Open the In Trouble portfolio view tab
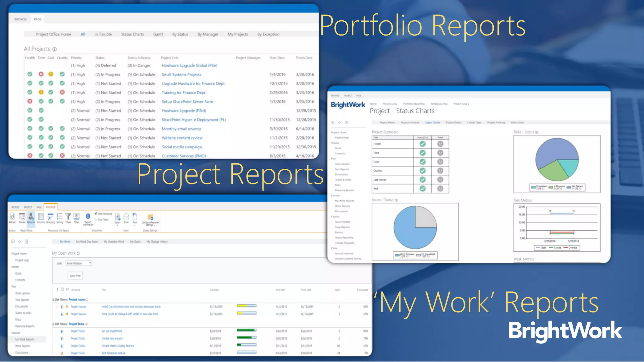The width and height of the screenshot is (644, 362). point(103,34)
